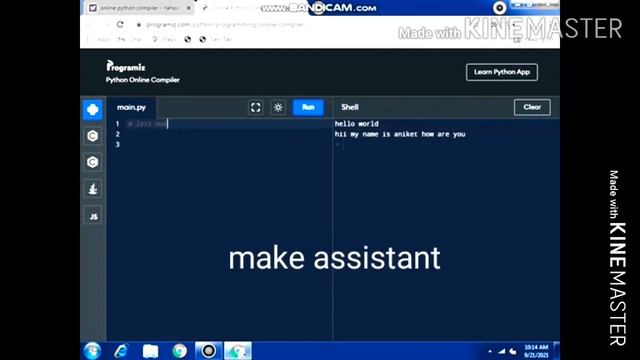The height and width of the screenshot is (360, 640).
Task: Open the Learn Python App link
Action: point(502,72)
